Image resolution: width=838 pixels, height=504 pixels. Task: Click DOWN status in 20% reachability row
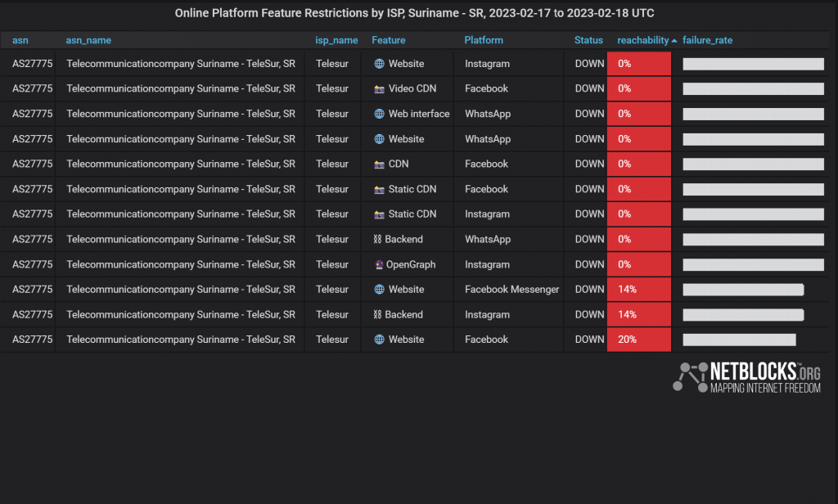tap(589, 340)
